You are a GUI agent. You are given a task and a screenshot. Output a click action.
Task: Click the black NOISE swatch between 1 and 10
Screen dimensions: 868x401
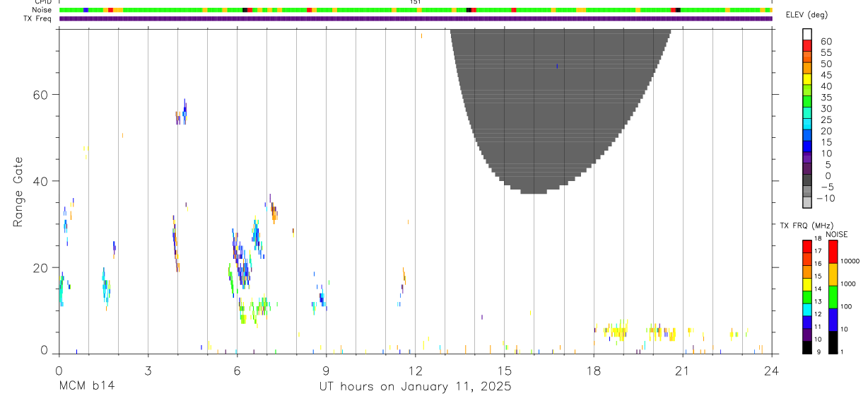(833, 342)
